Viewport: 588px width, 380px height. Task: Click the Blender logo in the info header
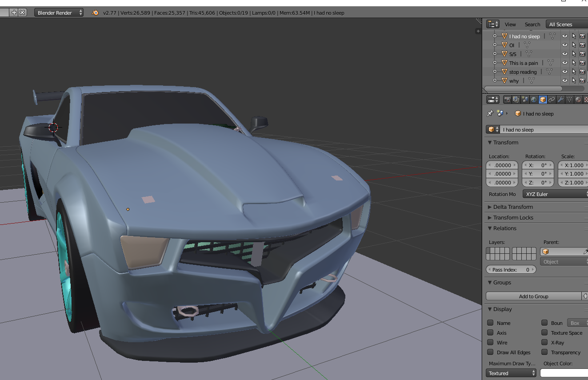[x=95, y=12]
